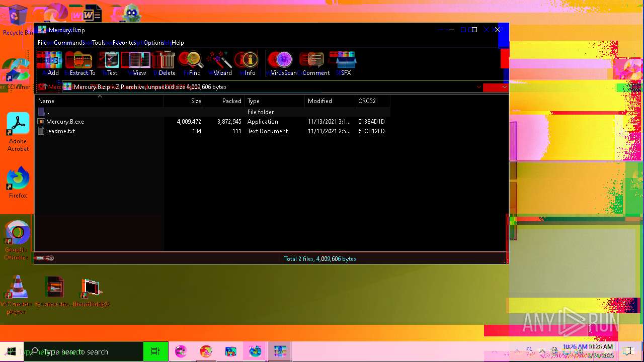Click the SFX toolbar icon

pyautogui.click(x=345, y=64)
